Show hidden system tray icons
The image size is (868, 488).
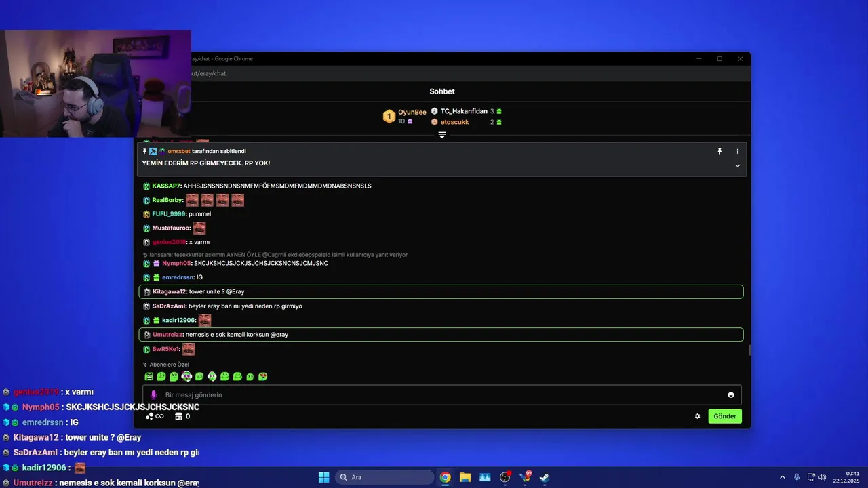[783, 477]
